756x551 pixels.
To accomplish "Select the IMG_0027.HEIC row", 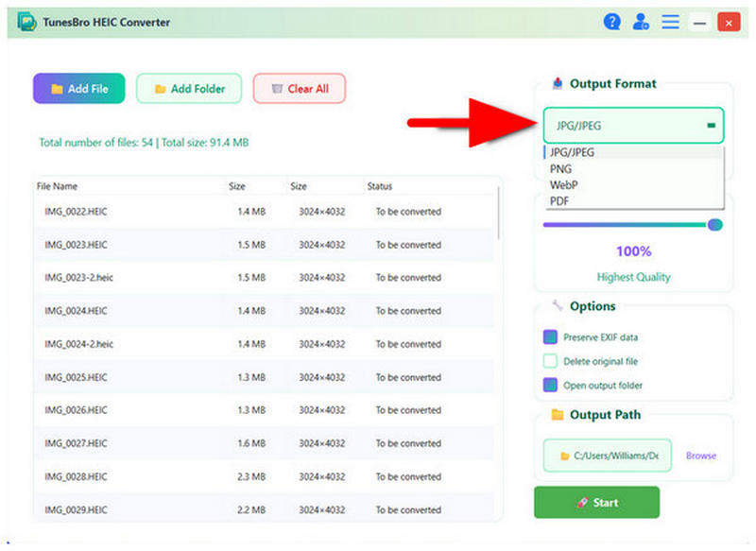I will 265,443.
